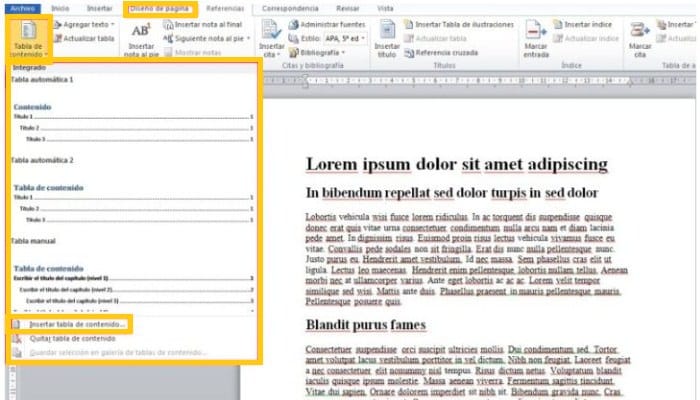This screenshot has width=700, height=400.
Task: Expand the Insertar cita dropdown arrow
Action: [x=279, y=54]
